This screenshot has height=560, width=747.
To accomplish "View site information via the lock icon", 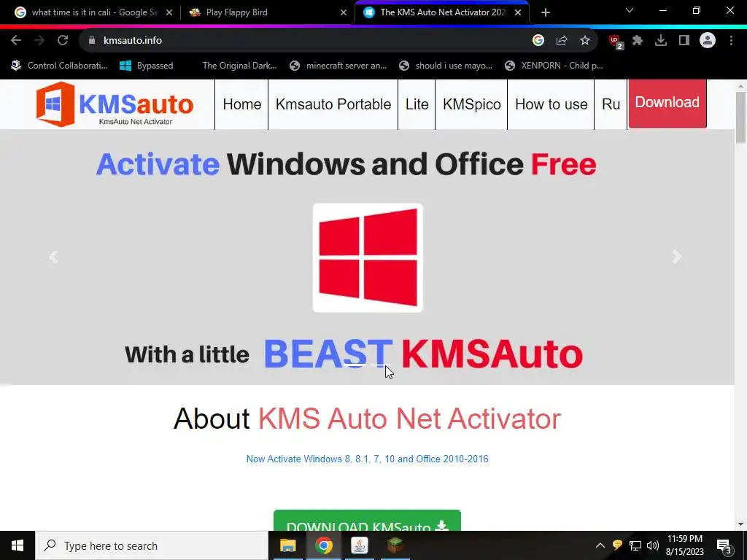I will point(92,41).
